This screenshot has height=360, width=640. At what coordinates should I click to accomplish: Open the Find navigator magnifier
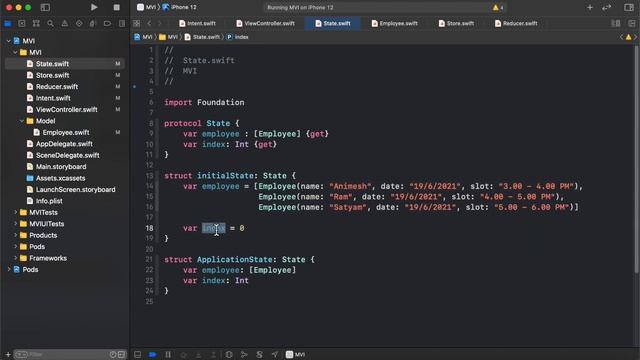click(50, 24)
